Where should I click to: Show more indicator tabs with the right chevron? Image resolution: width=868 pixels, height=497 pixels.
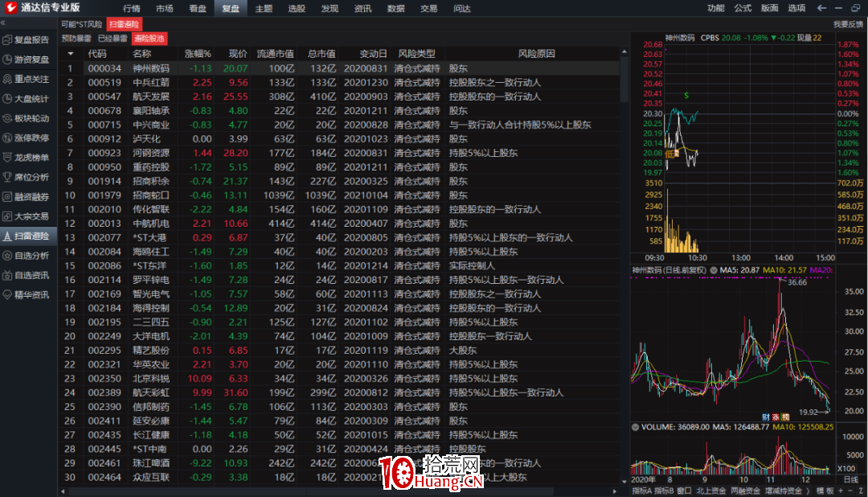[x=809, y=491]
